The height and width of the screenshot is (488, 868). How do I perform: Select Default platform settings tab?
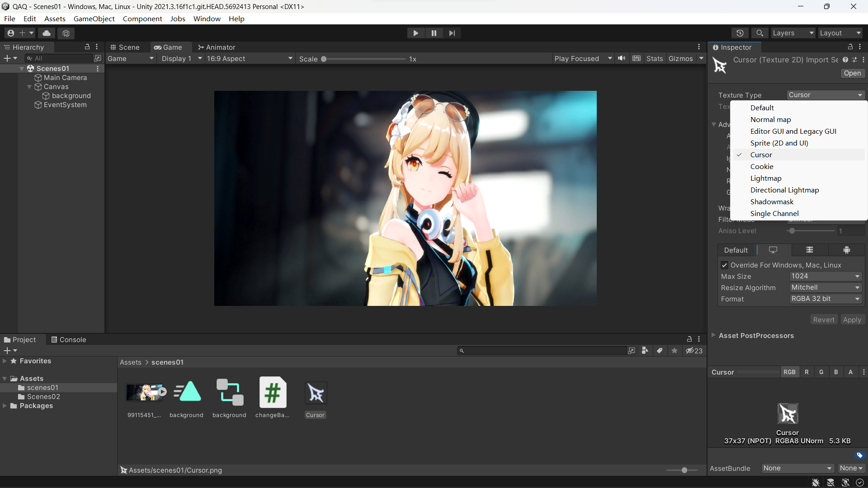736,250
